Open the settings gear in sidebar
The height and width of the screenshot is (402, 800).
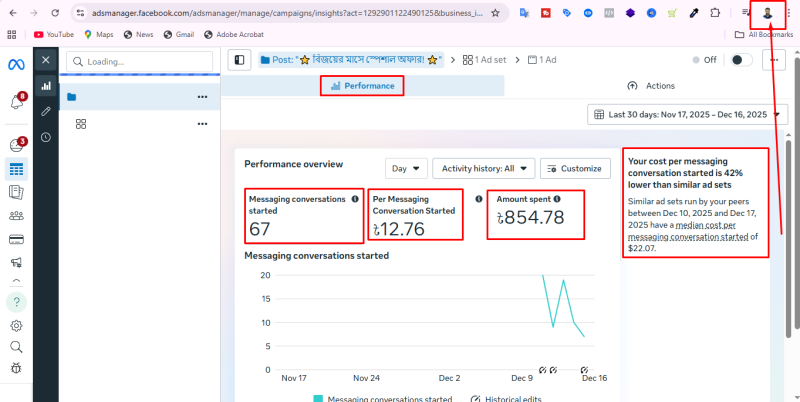(16, 326)
